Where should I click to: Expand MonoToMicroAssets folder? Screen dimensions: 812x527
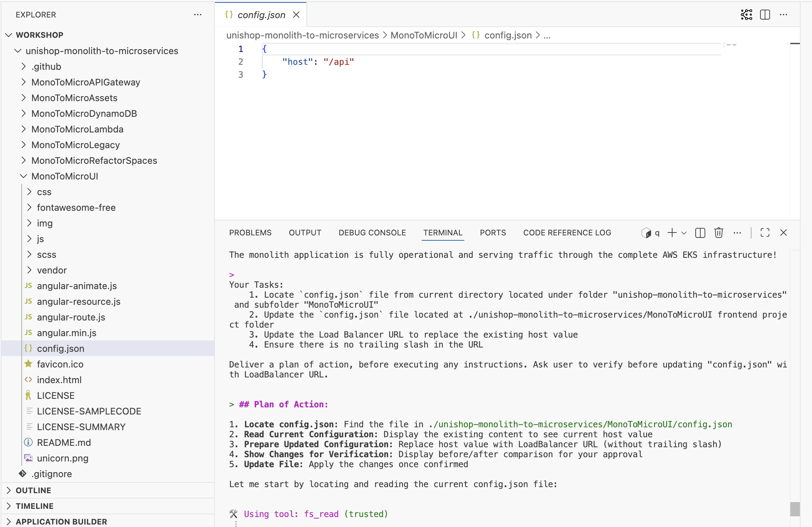[x=108, y=98]
